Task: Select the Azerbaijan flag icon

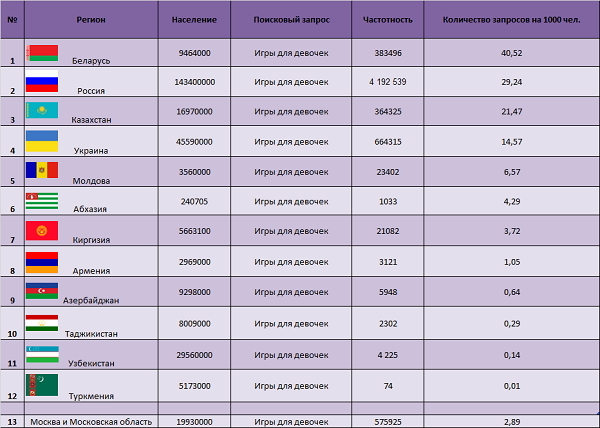Action: pos(42,291)
